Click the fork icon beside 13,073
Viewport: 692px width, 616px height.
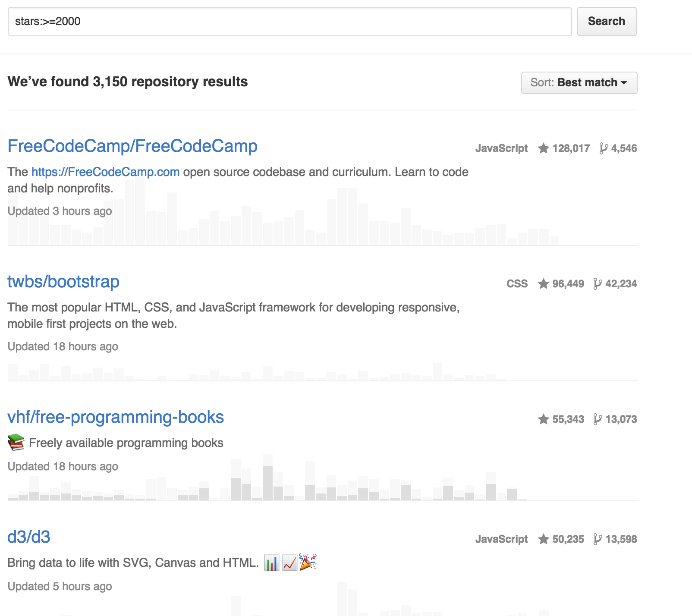(598, 419)
